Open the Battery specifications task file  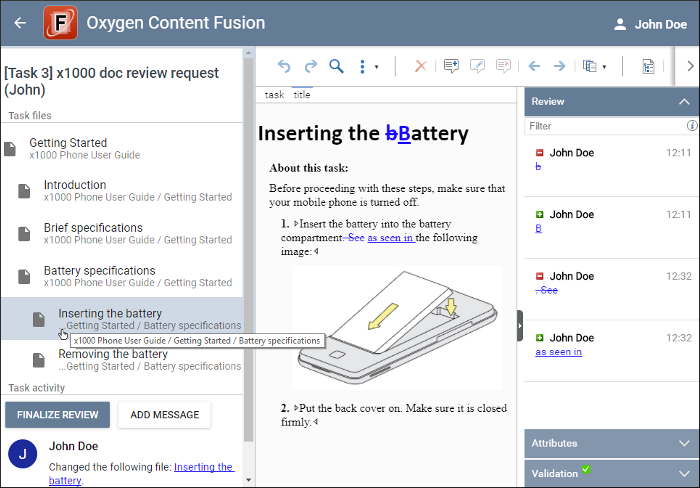122,276
